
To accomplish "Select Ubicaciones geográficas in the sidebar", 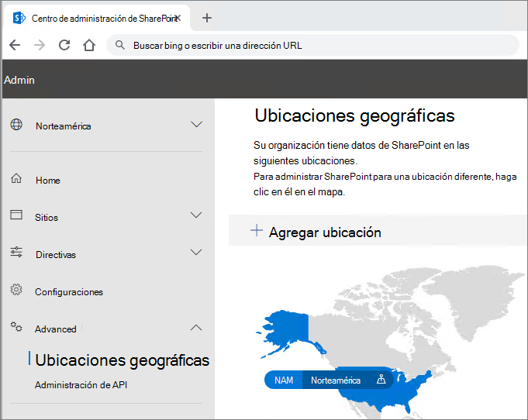I will pos(123,360).
